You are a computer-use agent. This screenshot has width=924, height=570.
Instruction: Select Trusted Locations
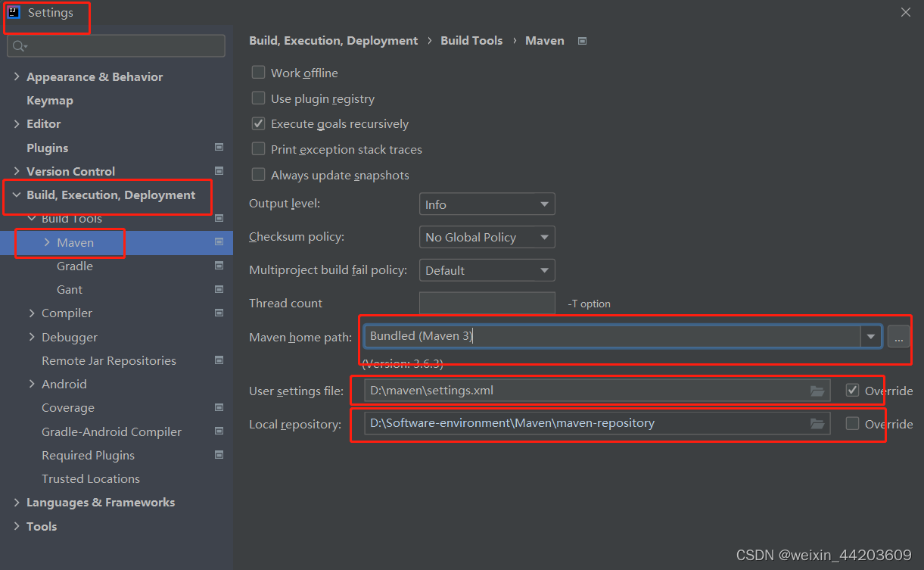[x=91, y=478]
